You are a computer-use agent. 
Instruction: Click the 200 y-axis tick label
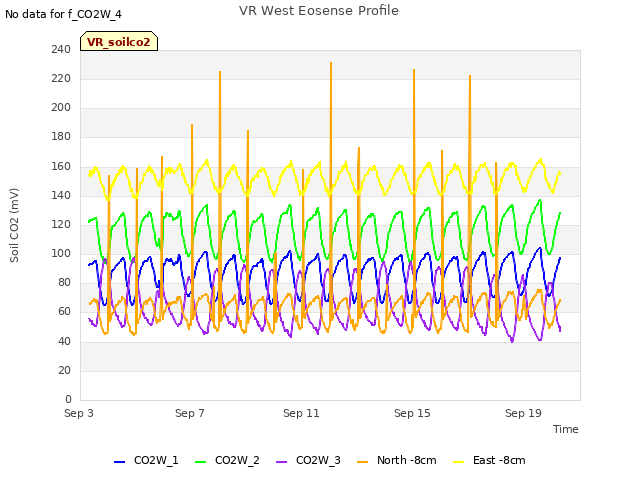click(x=61, y=108)
